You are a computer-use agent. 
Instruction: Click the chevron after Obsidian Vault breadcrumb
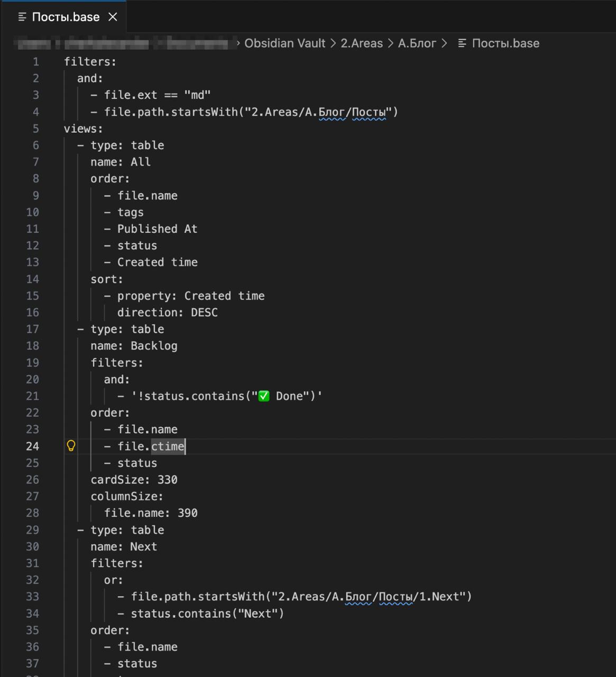point(333,43)
